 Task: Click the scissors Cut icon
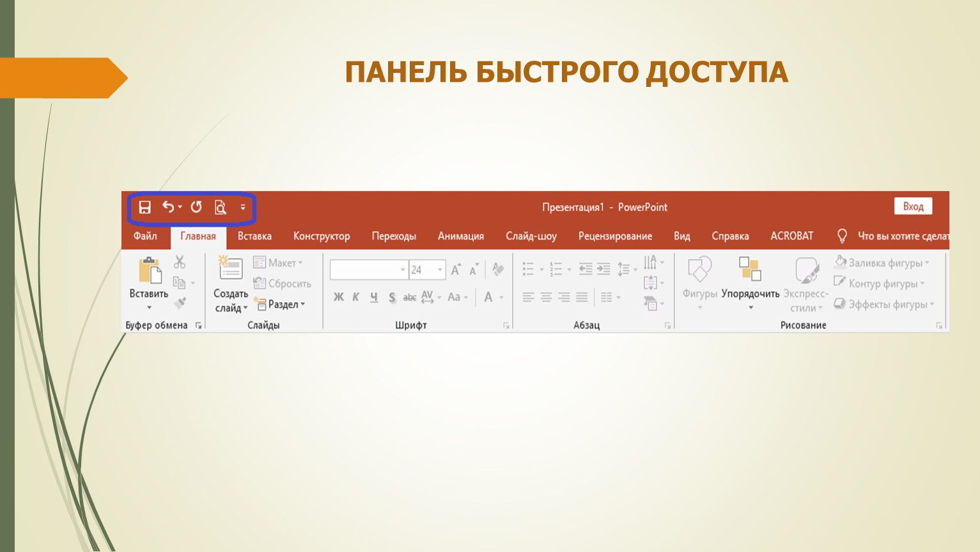pos(180,262)
